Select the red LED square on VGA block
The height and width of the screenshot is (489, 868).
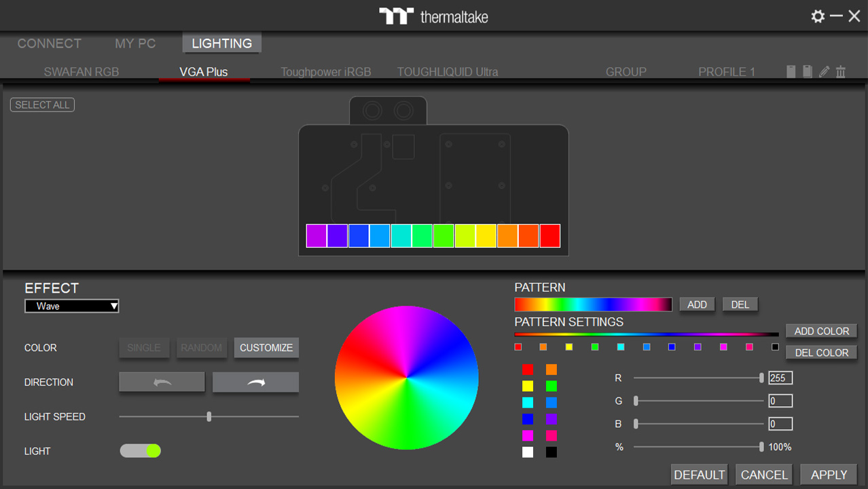click(550, 236)
